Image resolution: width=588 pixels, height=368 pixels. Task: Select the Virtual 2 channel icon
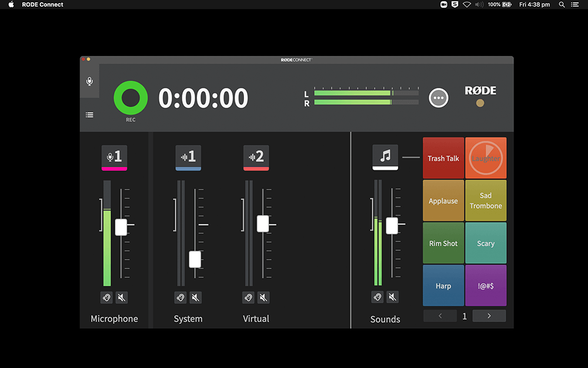pos(256,158)
